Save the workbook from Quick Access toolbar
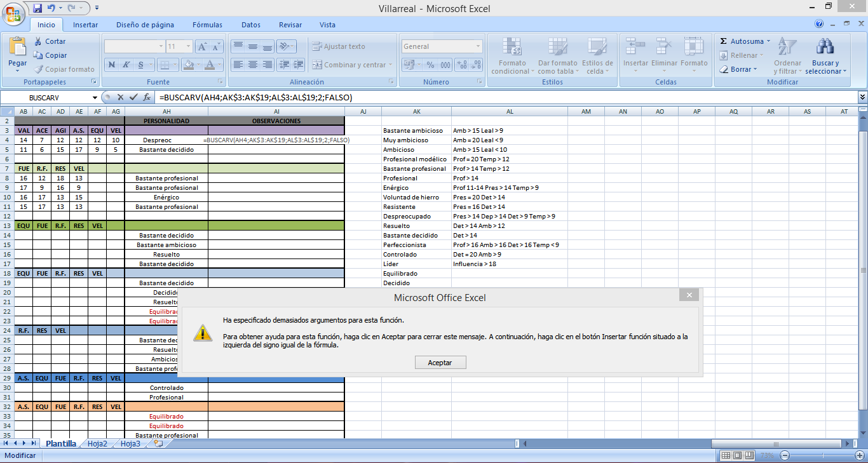Screen dimensions: 868x463 point(37,8)
